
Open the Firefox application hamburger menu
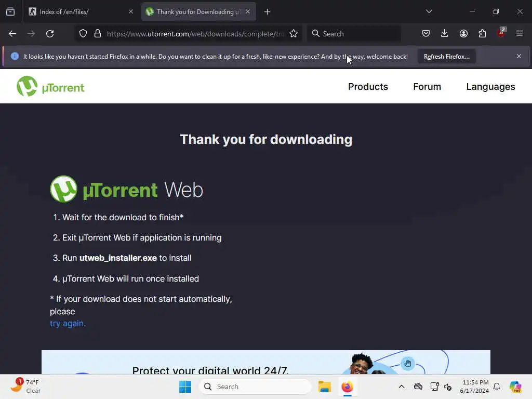click(x=520, y=33)
